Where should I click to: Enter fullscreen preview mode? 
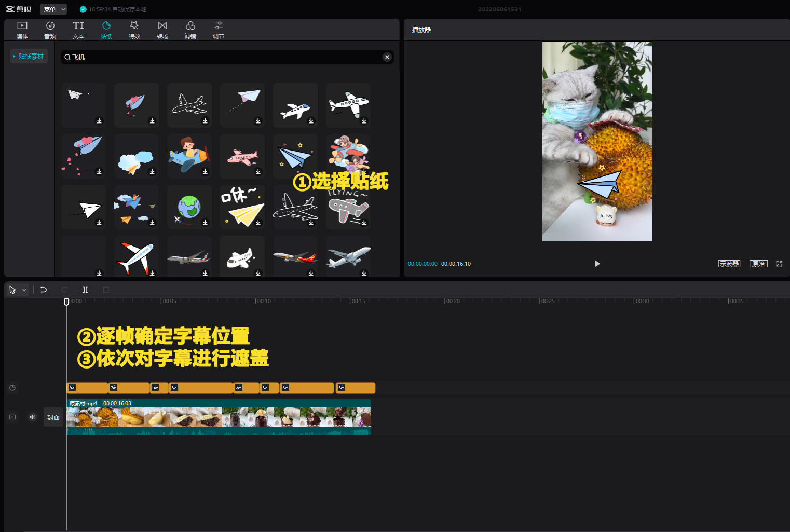[x=779, y=264]
